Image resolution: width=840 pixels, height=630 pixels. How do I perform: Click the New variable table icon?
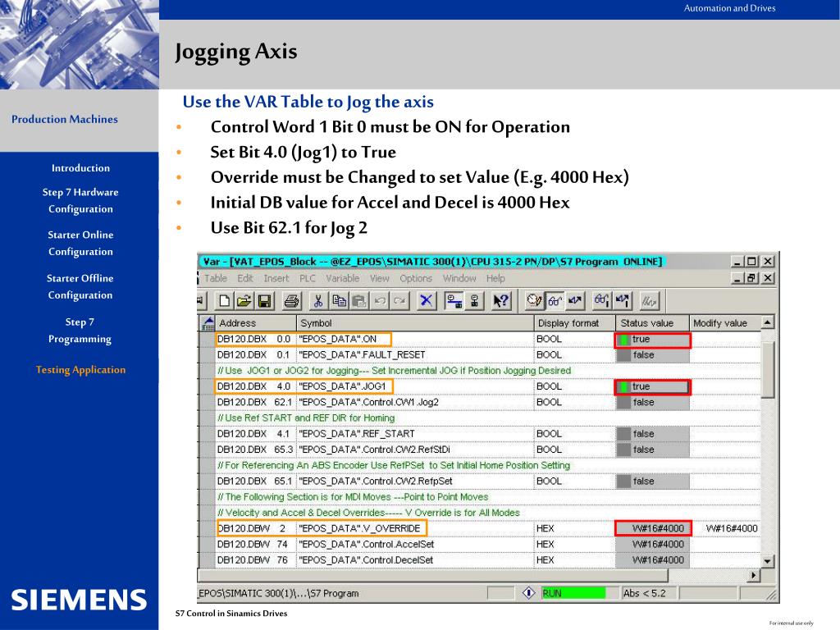[225, 301]
